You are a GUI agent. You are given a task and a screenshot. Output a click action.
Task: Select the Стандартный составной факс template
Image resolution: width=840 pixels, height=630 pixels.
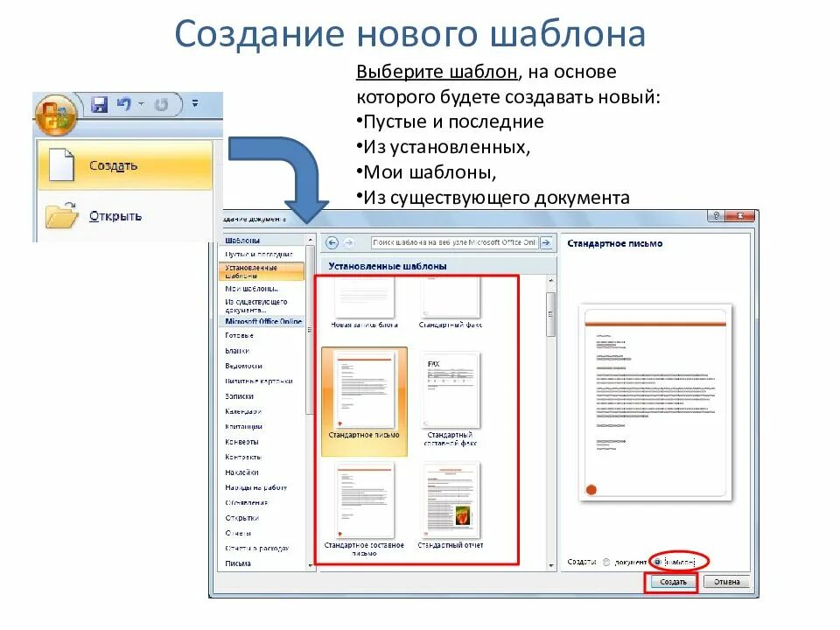tap(451, 400)
